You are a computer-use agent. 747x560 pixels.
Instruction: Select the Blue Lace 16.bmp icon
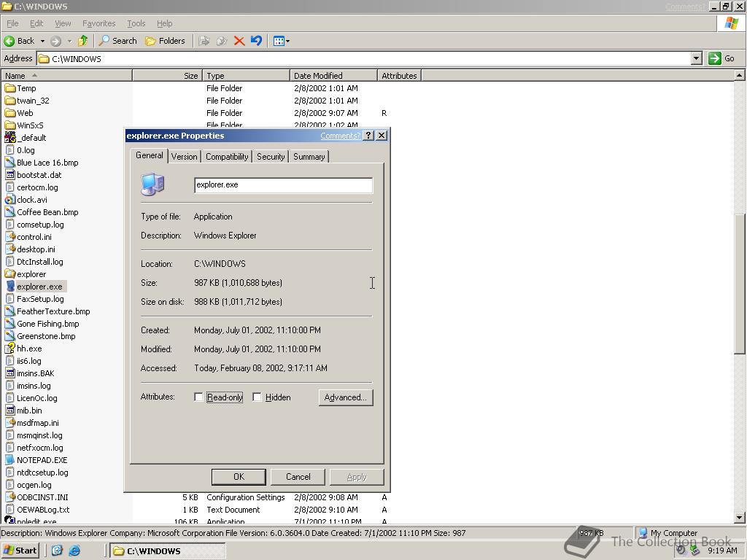click(x=10, y=163)
